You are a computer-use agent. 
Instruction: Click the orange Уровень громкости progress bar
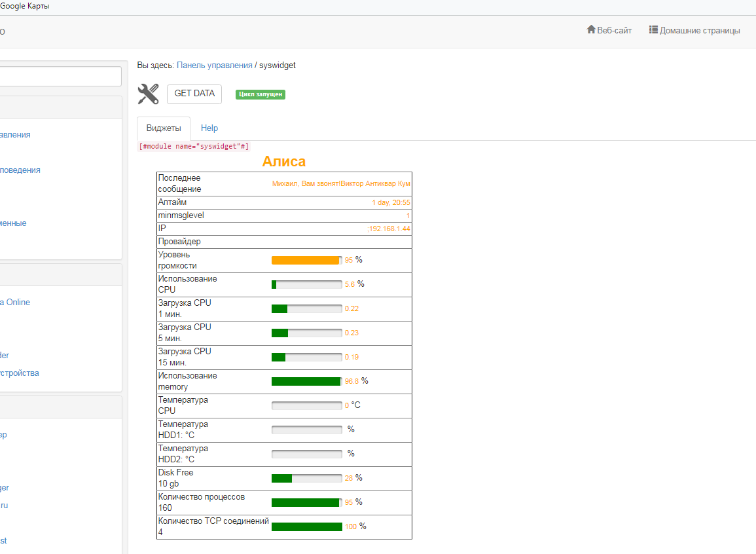306,260
